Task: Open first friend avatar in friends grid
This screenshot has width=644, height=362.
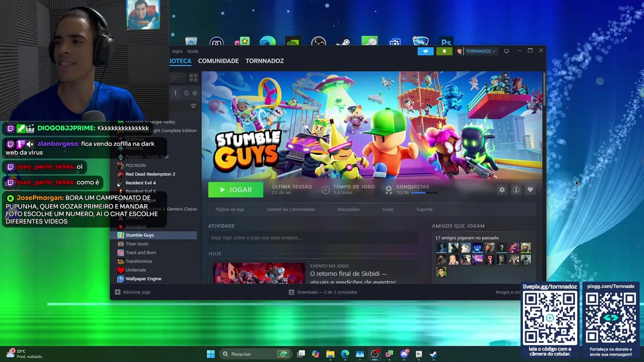Action: tap(441, 248)
